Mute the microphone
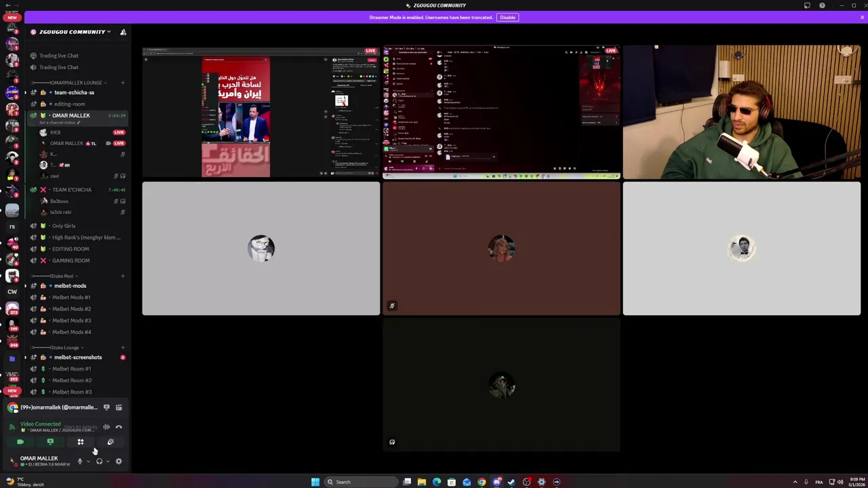This screenshot has width=868, height=488. tap(80, 462)
